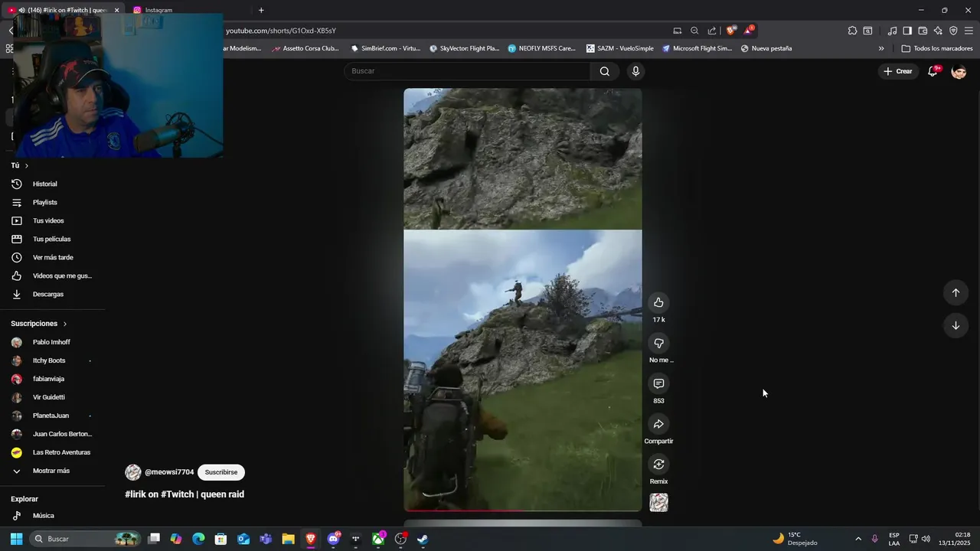
Task: Show hidden system tray icons chevron
Action: [858, 540]
